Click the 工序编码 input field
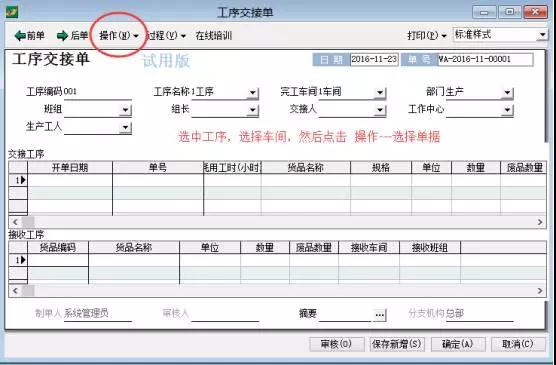Viewport: 556px width, 365px height. (x=98, y=92)
